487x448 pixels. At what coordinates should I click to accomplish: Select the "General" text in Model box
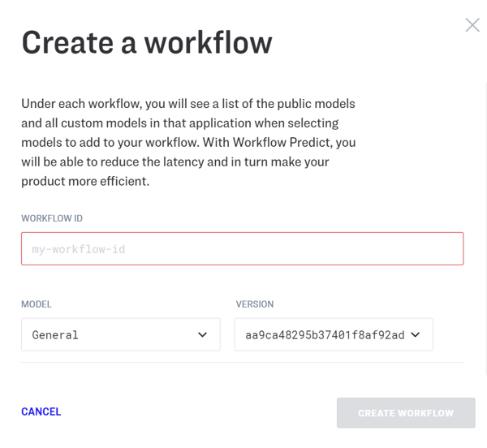pos(55,334)
